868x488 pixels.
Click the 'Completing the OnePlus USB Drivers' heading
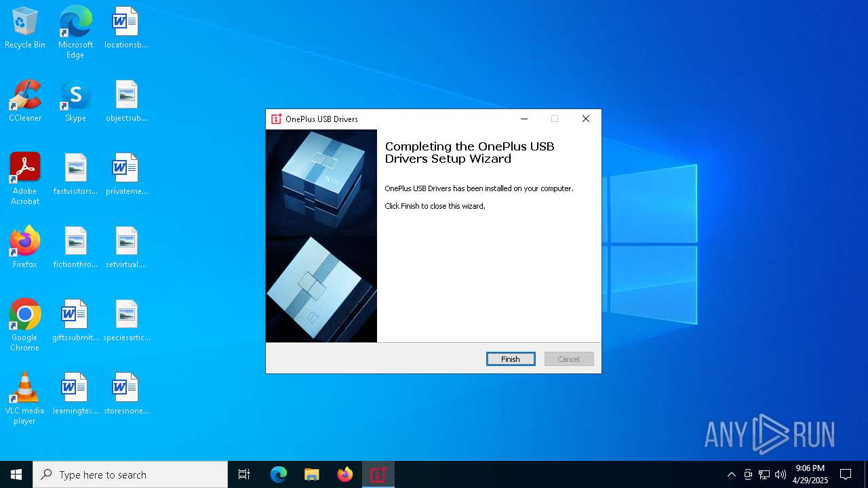click(x=469, y=152)
